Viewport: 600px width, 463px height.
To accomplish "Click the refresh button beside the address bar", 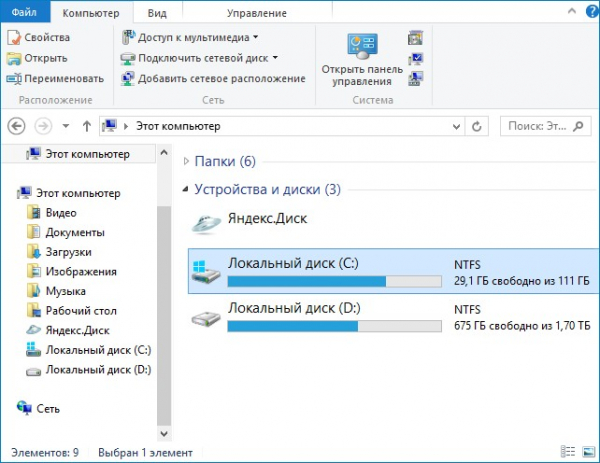I will coord(476,126).
